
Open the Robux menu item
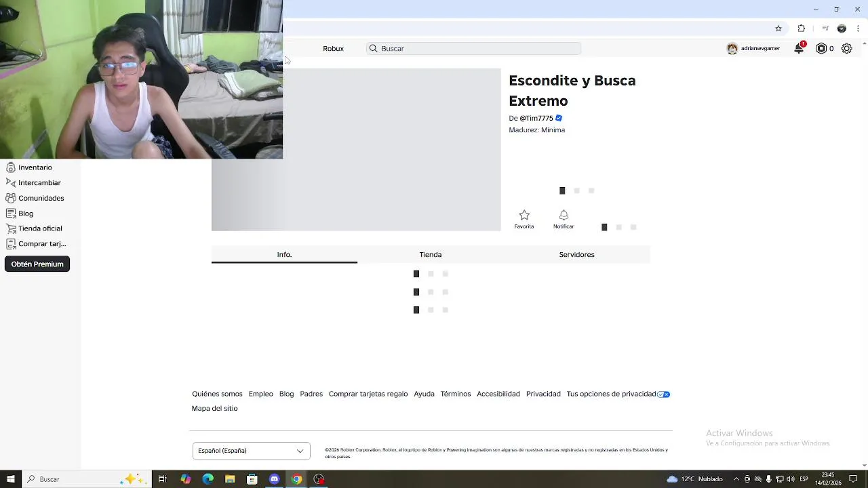(x=333, y=49)
